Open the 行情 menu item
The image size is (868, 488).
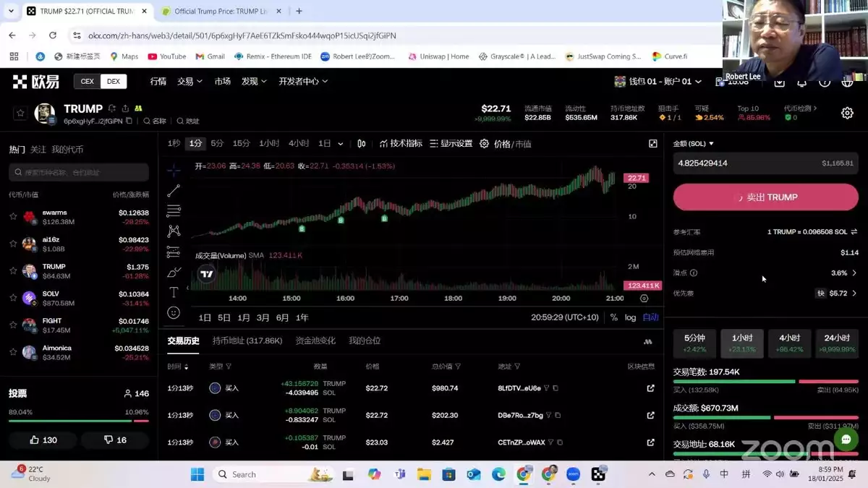click(158, 82)
